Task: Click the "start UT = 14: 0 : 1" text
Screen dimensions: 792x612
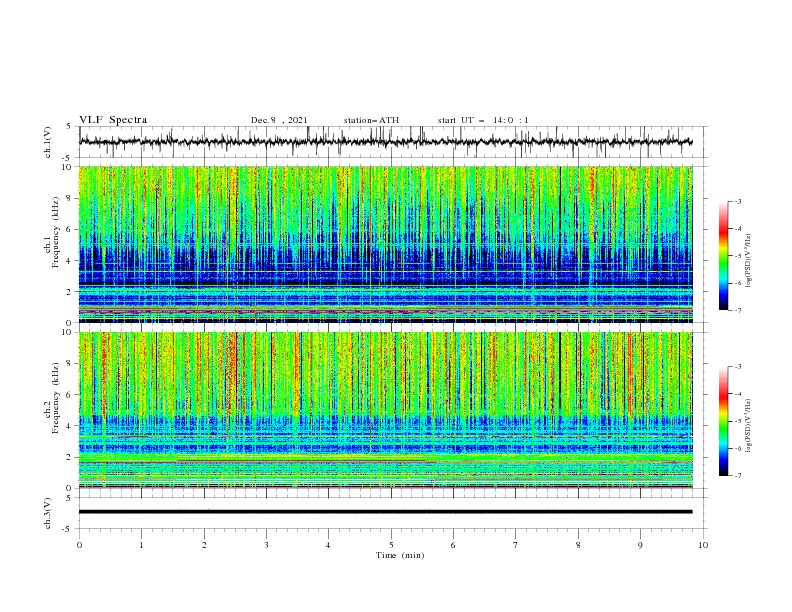Action: point(483,120)
